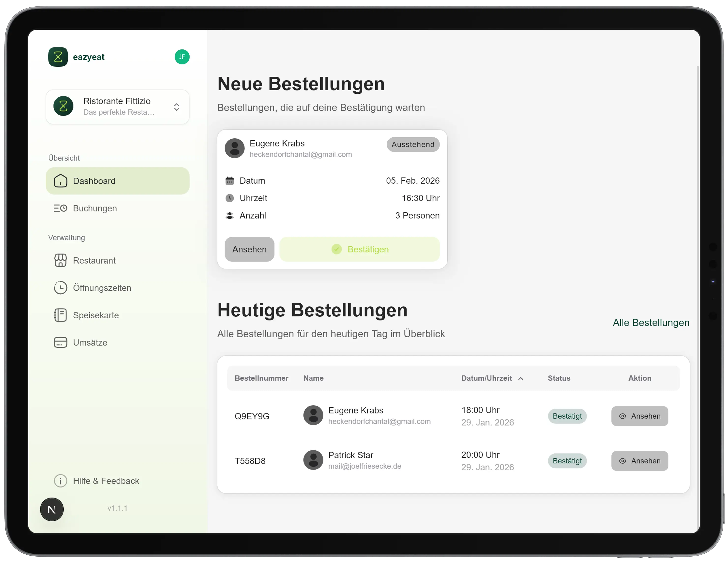Click the round N badge in bottom corner
The image size is (728, 563).
click(x=52, y=509)
